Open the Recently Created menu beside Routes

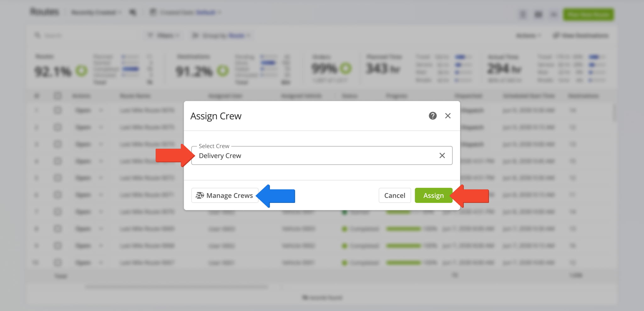coord(96,13)
